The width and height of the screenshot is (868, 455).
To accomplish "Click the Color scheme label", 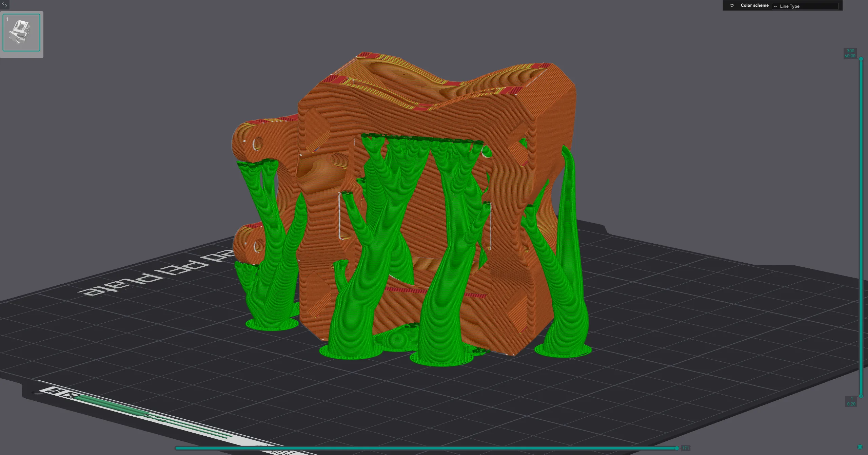I will 754,5.
